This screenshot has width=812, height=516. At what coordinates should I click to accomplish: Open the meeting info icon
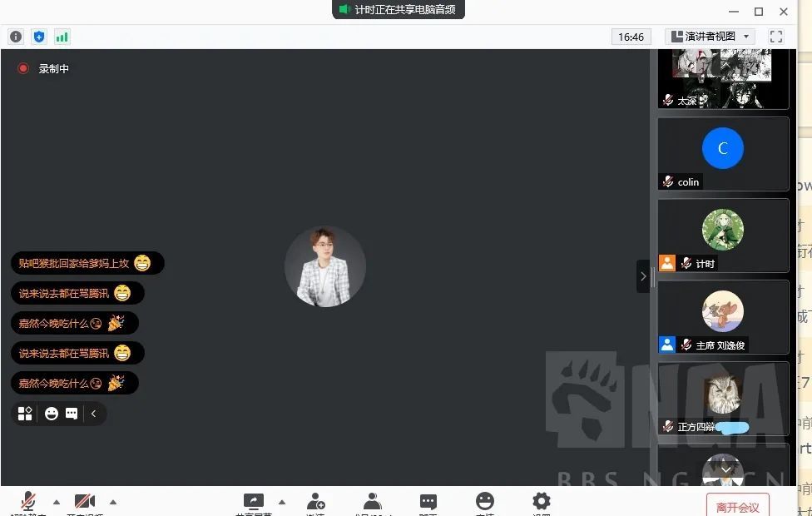coord(16,37)
